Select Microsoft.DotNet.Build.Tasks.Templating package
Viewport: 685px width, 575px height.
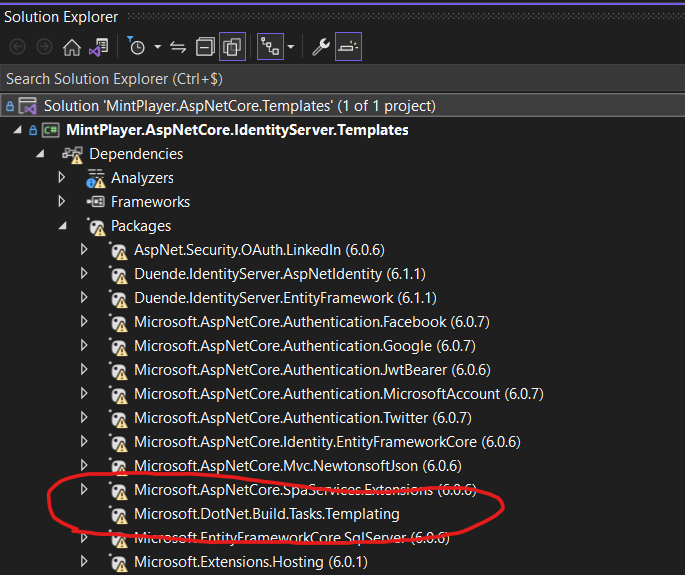pyautogui.click(x=266, y=514)
